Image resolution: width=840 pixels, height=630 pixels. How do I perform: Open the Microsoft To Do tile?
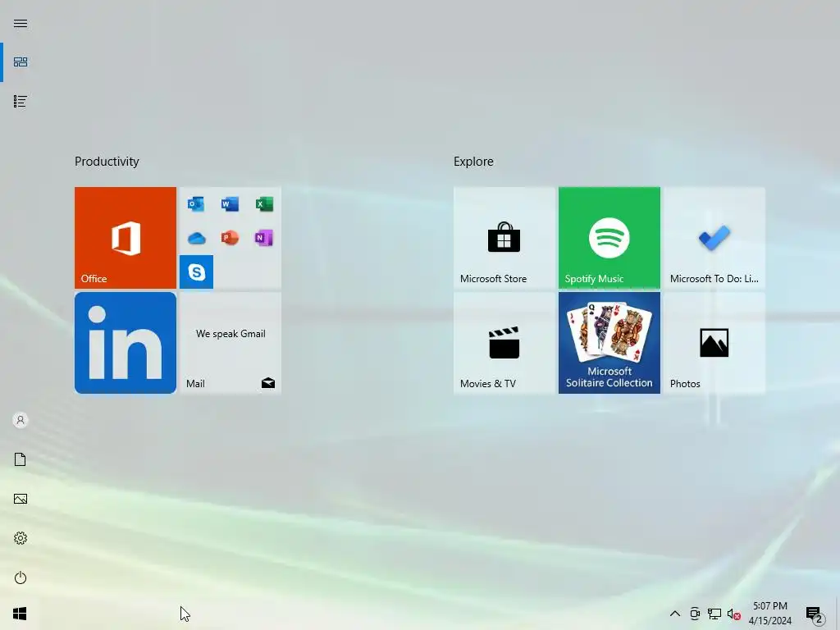point(714,237)
